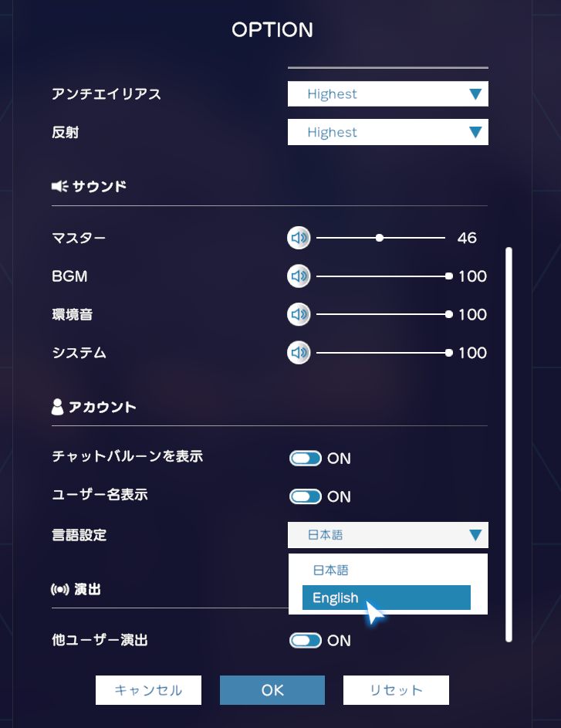Mute the 環境音 speaker icon
The width and height of the screenshot is (561, 728).
[x=299, y=314]
